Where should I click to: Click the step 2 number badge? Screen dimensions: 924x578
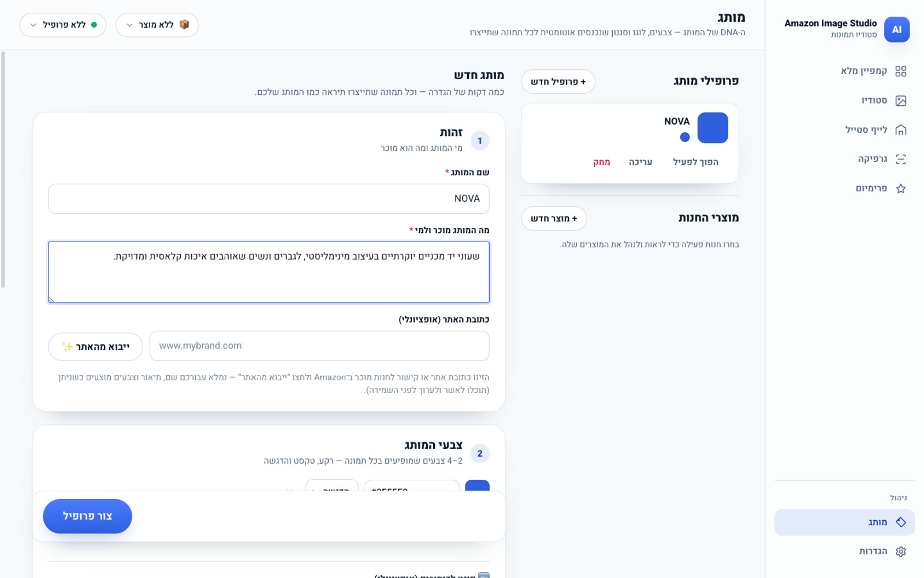(480, 454)
